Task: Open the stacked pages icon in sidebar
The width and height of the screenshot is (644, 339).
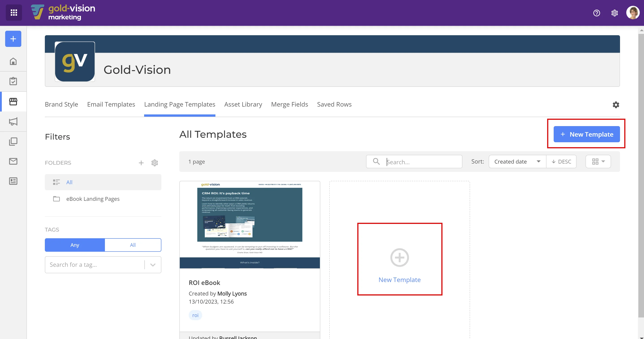Action: pyautogui.click(x=13, y=141)
